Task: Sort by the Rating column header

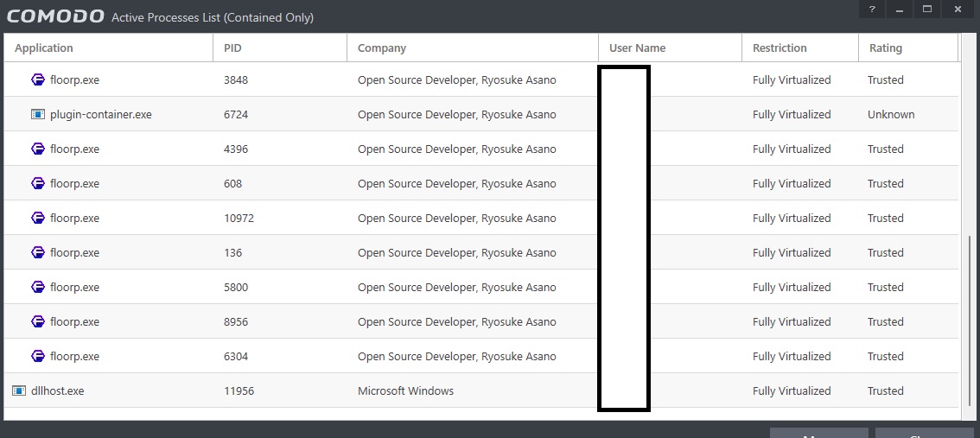Action: pyautogui.click(x=885, y=48)
